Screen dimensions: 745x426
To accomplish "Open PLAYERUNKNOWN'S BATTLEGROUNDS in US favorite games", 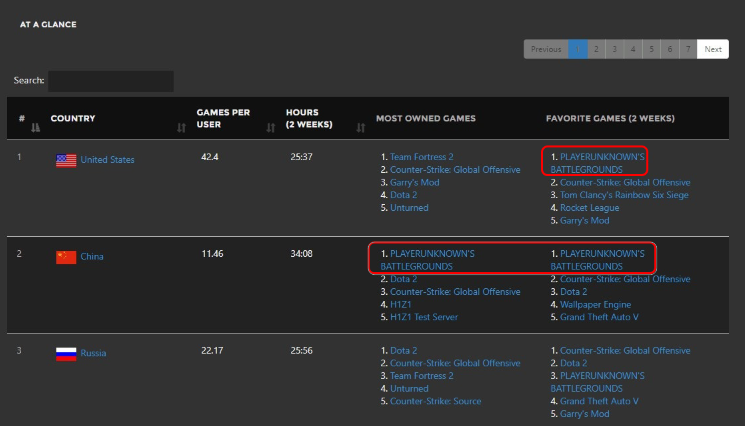I will coord(597,163).
